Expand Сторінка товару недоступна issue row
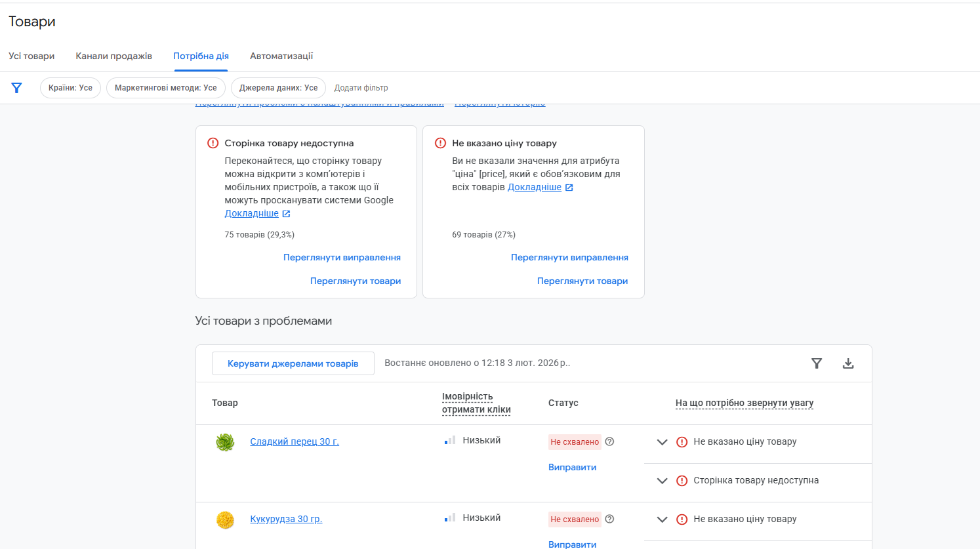The height and width of the screenshot is (549, 980). point(663,481)
